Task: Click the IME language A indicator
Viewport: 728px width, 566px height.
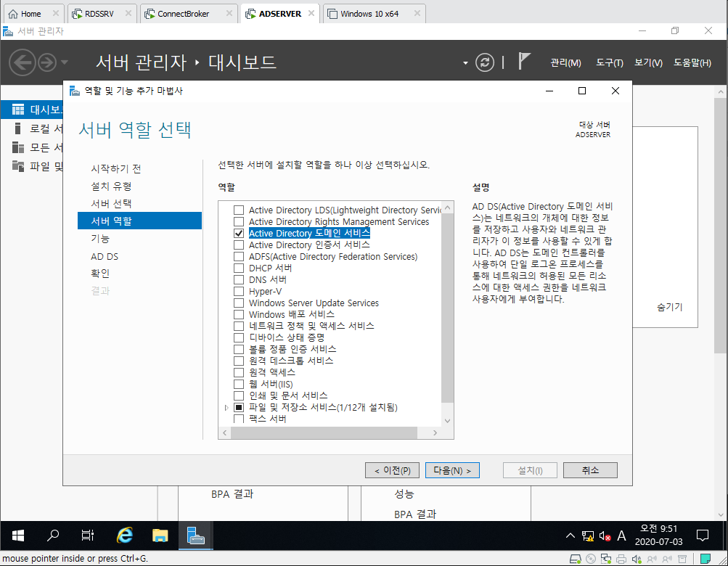Action: [x=621, y=536]
